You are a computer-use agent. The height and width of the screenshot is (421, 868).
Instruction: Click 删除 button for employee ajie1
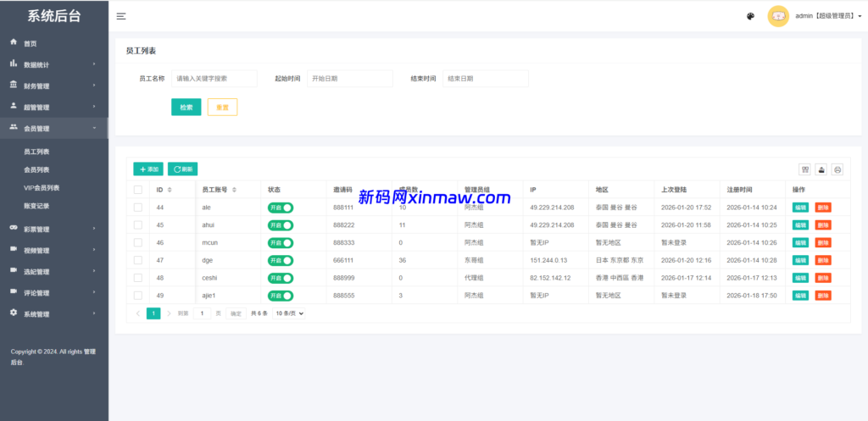823,296
